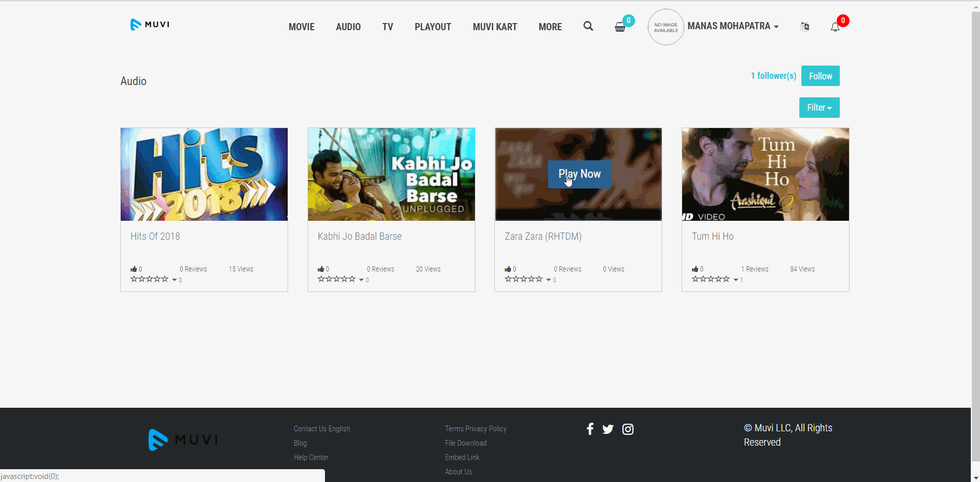
Task: Open the AUDIO menu
Action: [348, 27]
